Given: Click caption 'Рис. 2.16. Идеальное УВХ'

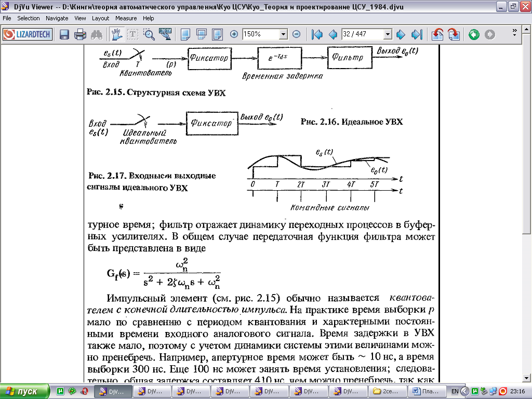Looking at the screenshot, I should 352,122.
